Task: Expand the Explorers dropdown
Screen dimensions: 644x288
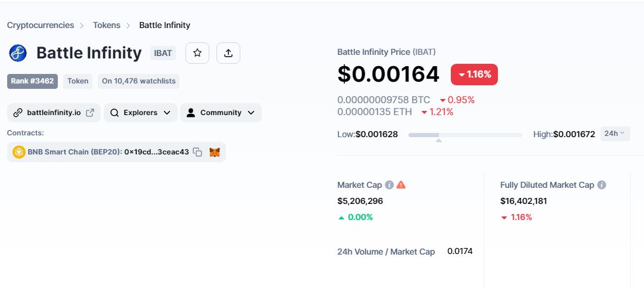Action: [141, 113]
